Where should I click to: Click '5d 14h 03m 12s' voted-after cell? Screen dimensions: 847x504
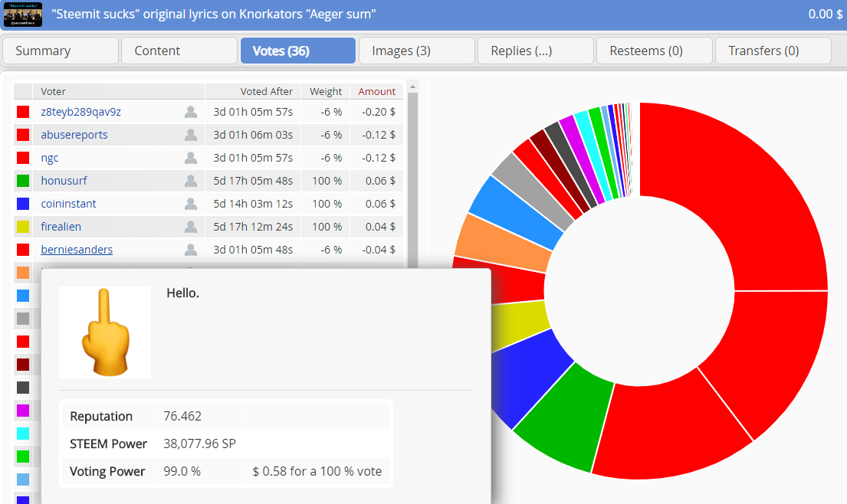(253, 204)
